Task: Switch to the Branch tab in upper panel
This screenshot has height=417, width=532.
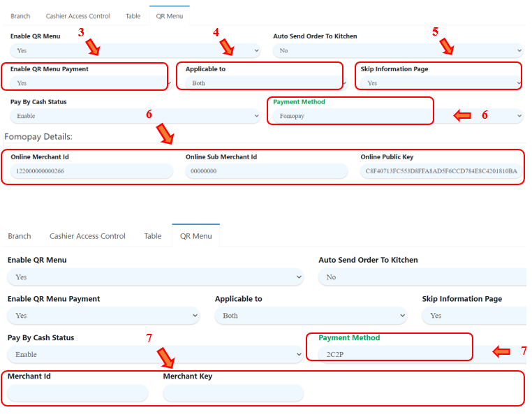Action: (x=20, y=15)
